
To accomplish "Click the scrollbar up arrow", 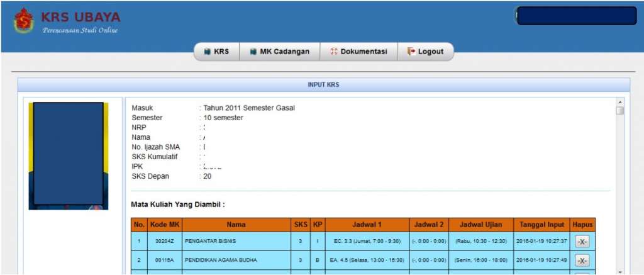I will (620, 102).
